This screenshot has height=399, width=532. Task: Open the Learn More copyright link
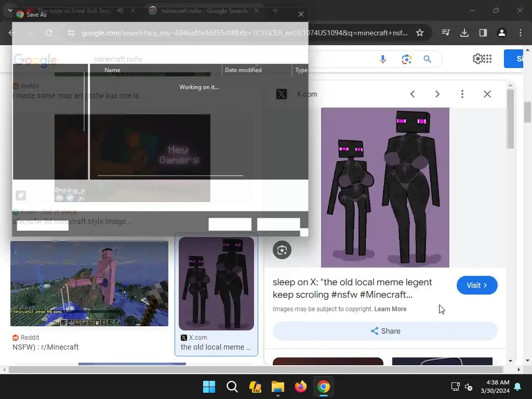click(x=390, y=309)
